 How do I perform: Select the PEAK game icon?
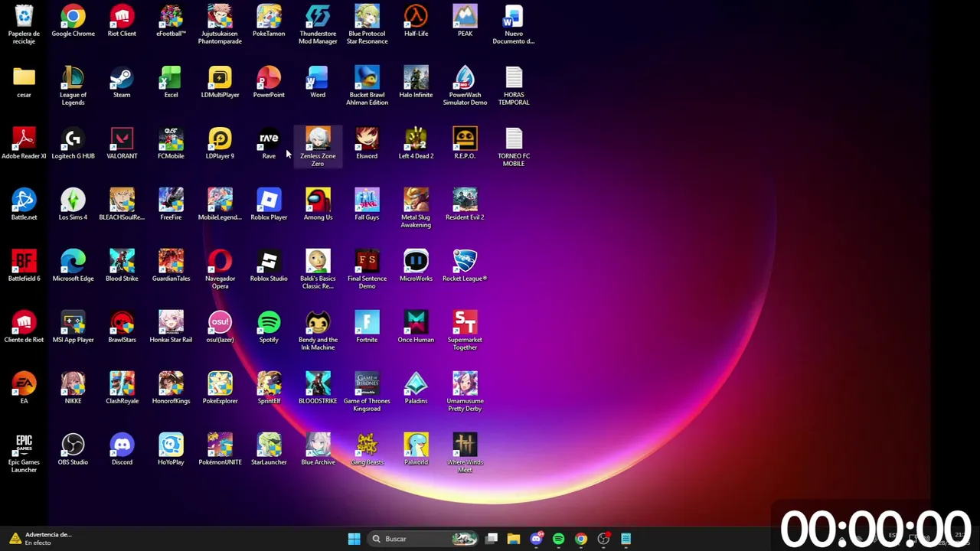[x=465, y=21]
